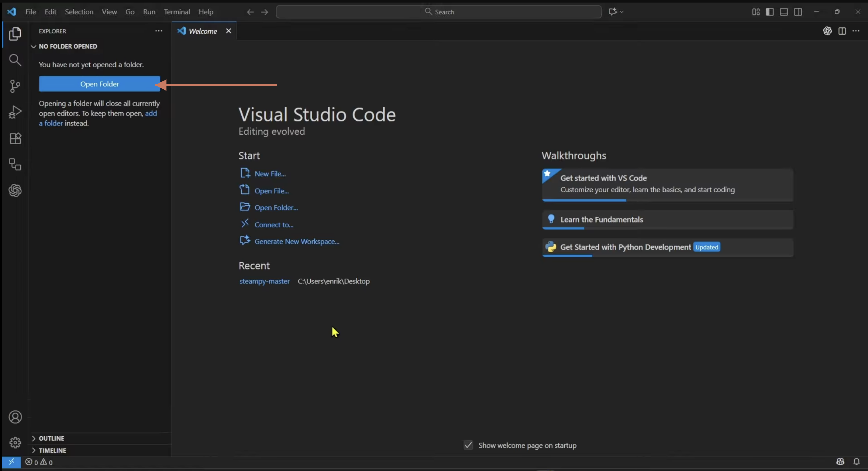
Task: Click the Codex icon in editor title bar
Action: [827, 31]
